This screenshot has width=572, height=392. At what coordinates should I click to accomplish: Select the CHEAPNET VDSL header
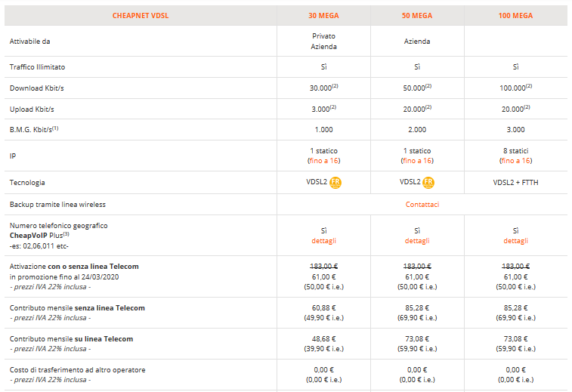pos(141,16)
